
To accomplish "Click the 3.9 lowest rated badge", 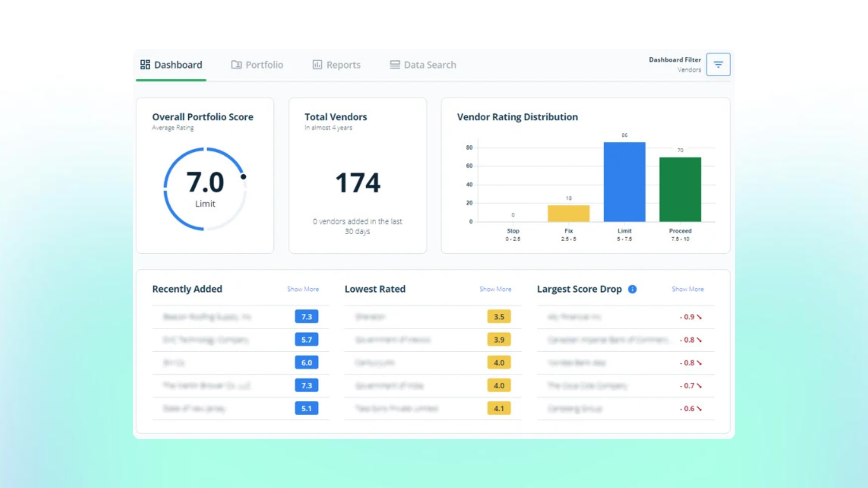I will (499, 340).
